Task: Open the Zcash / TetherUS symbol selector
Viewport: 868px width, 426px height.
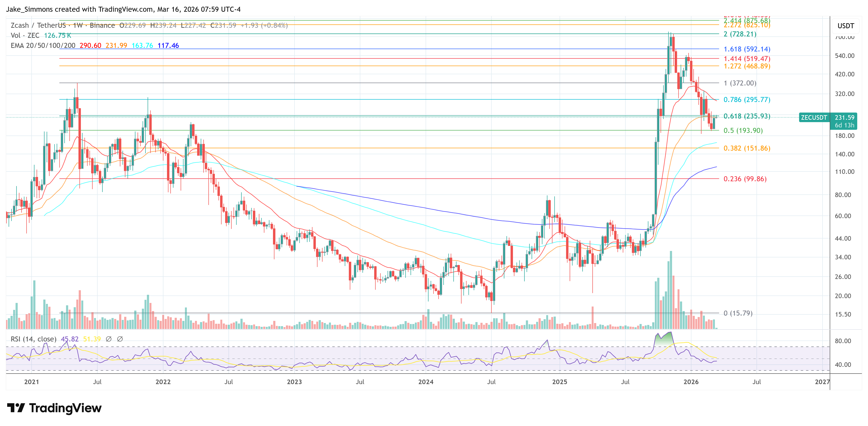Action: (x=38, y=25)
